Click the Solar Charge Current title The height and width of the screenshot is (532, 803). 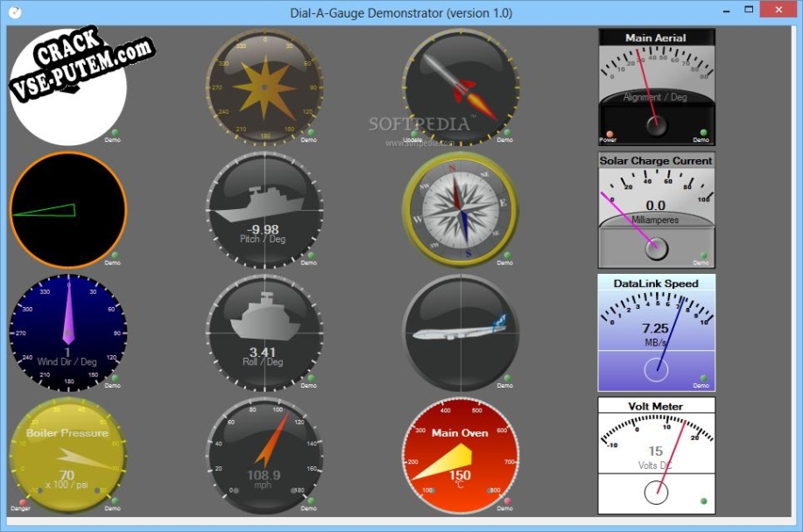[x=656, y=161]
